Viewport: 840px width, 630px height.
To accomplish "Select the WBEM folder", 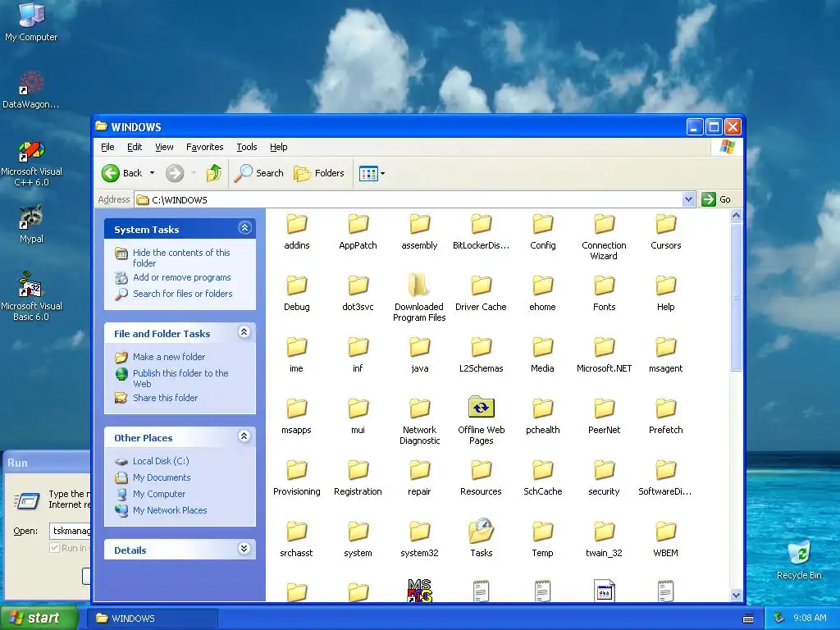I will pos(666,540).
